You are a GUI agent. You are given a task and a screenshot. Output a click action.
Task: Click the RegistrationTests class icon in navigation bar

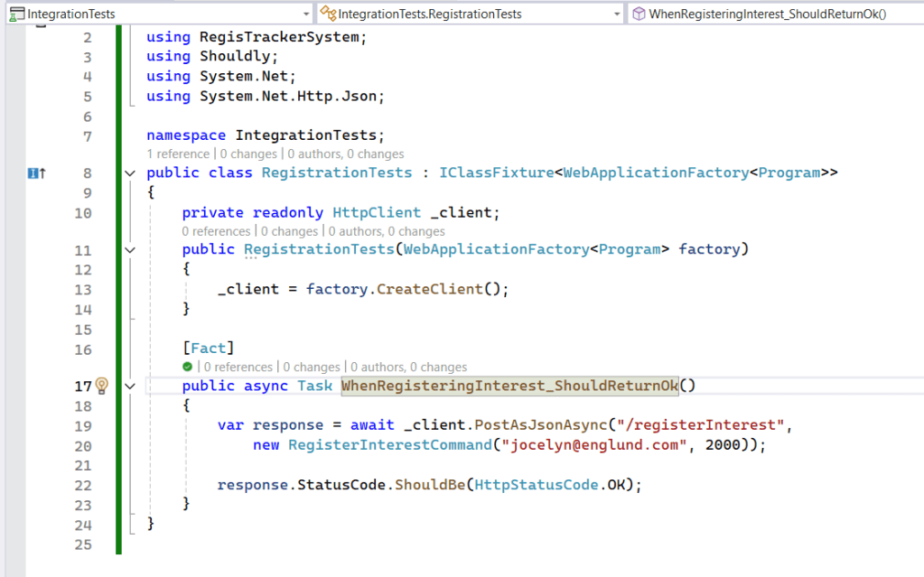pyautogui.click(x=329, y=14)
